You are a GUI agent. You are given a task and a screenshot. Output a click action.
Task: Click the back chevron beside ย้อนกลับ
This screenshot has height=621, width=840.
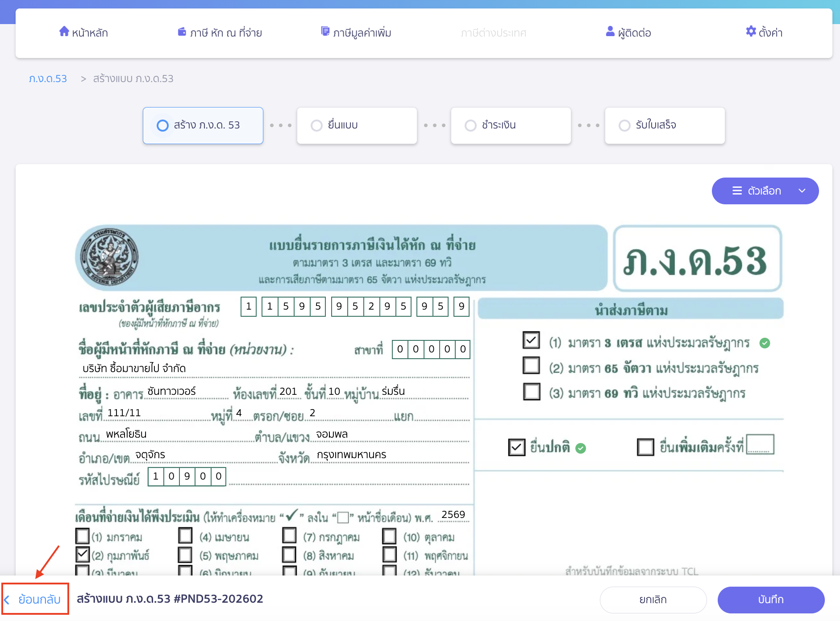(x=7, y=599)
